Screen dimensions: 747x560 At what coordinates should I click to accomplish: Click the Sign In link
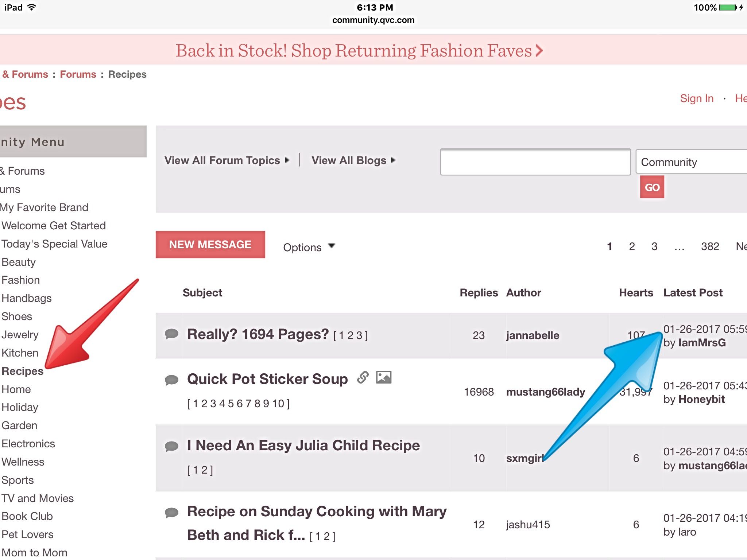click(x=696, y=98)
